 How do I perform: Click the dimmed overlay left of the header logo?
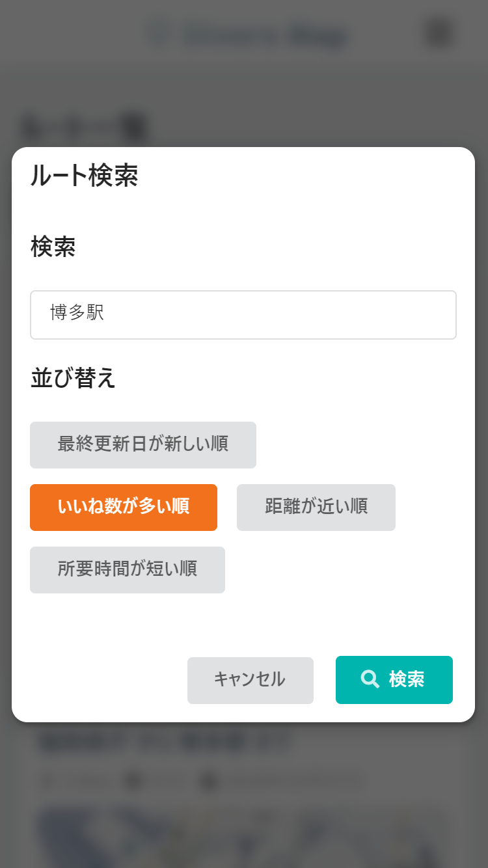pos(65,34)
